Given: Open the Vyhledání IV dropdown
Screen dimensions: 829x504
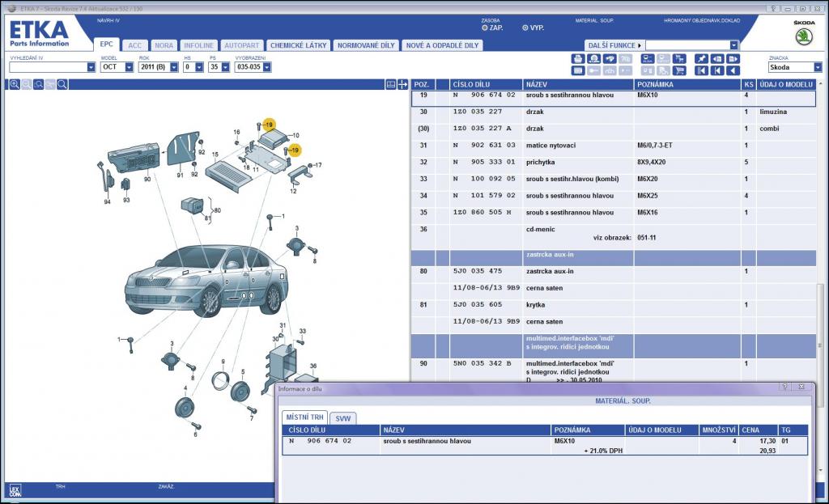Looking at the screenshot, I should pos(91,67).
